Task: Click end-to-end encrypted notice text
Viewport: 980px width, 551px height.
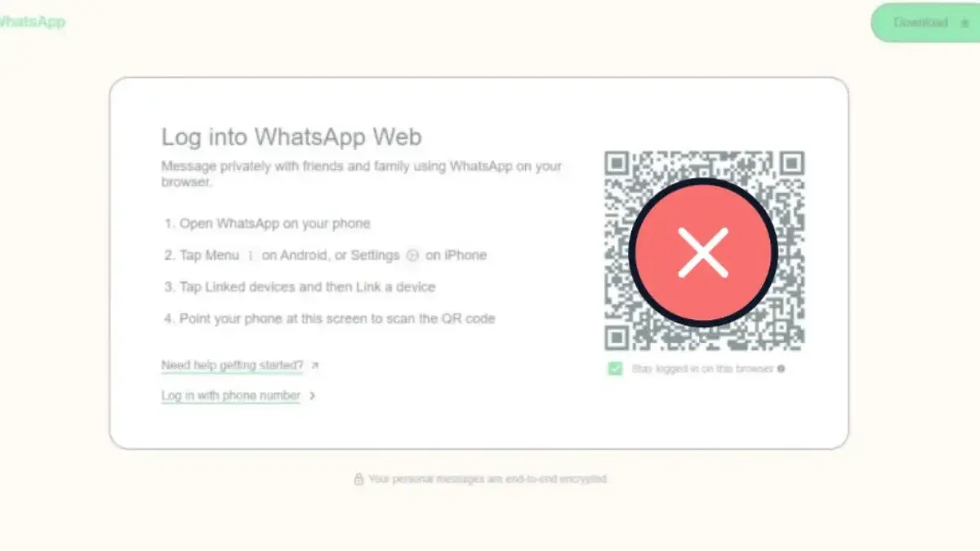Action: [x=488, y=479]
